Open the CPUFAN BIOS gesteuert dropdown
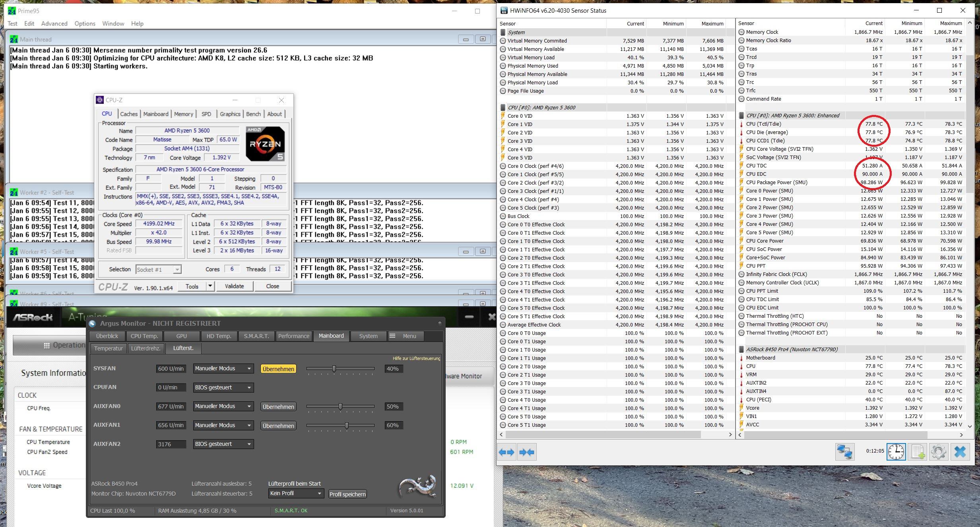980x527 pixels. click(x=223, y=387)
